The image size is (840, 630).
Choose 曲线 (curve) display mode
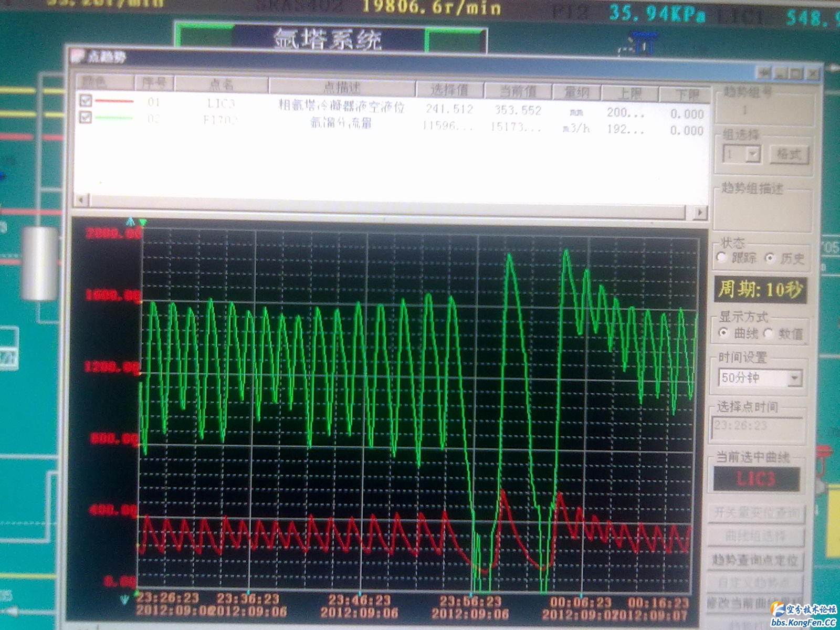723,333
